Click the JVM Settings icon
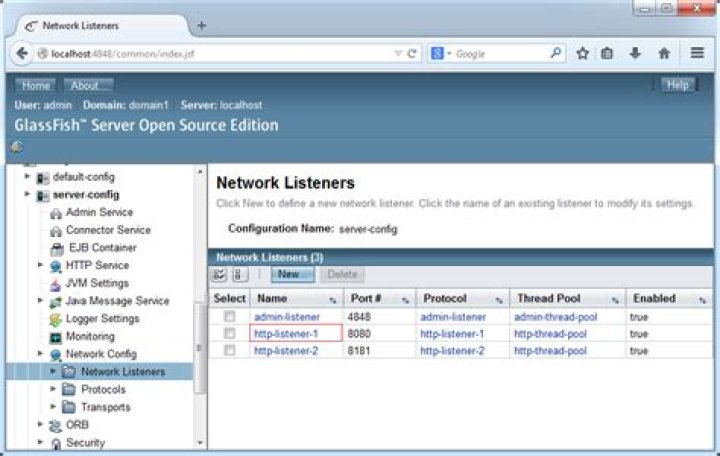Viewport: 720px width, 456px height. [x=56, y=284]
